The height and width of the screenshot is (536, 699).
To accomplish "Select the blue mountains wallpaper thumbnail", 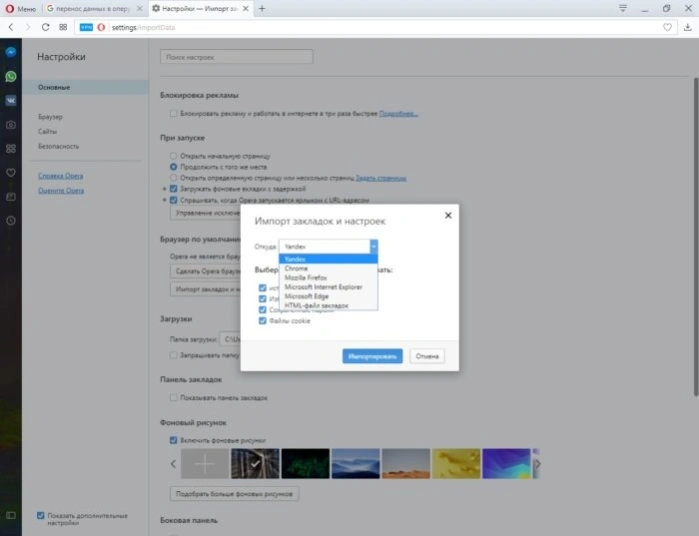I will coord(355,464).
